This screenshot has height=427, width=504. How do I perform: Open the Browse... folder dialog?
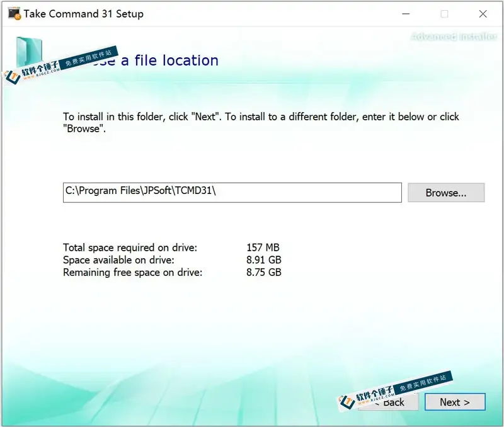(446, 193)
